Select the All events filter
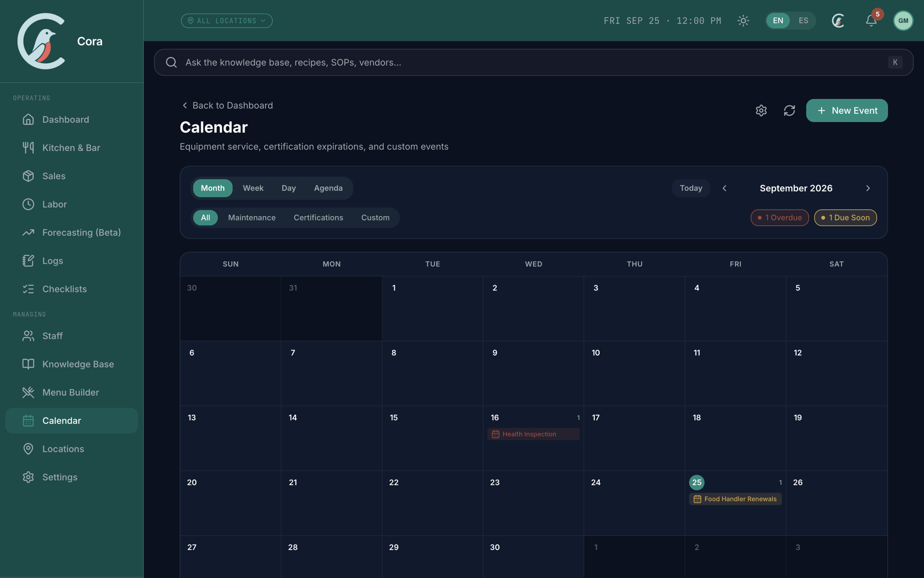 [205, 218]
